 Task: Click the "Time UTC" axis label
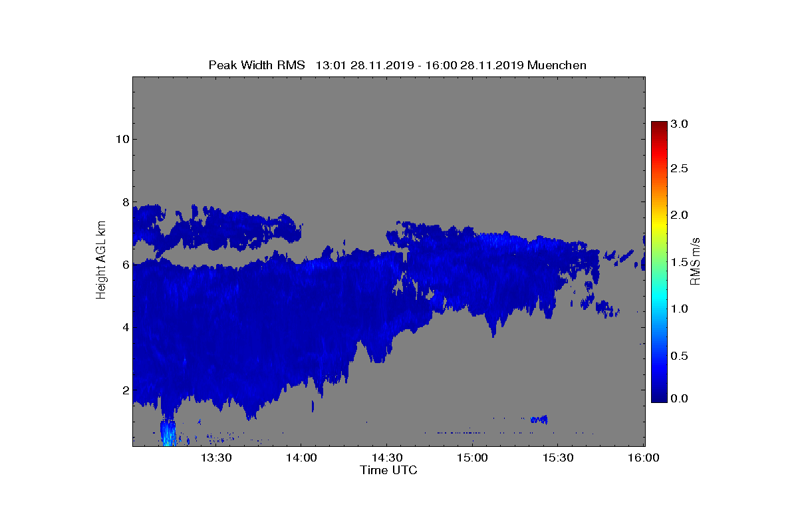click(388, 470)
